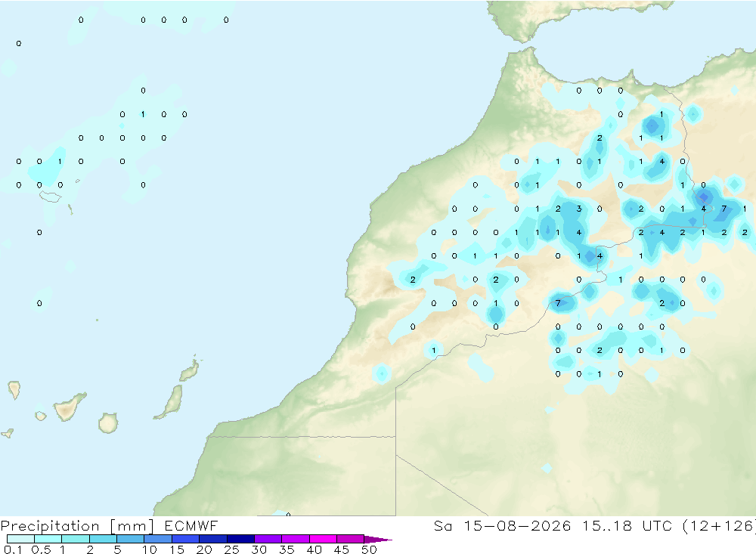756x554 pixels.
Task: Click the legend label "25"
Action: pos(231,549)
